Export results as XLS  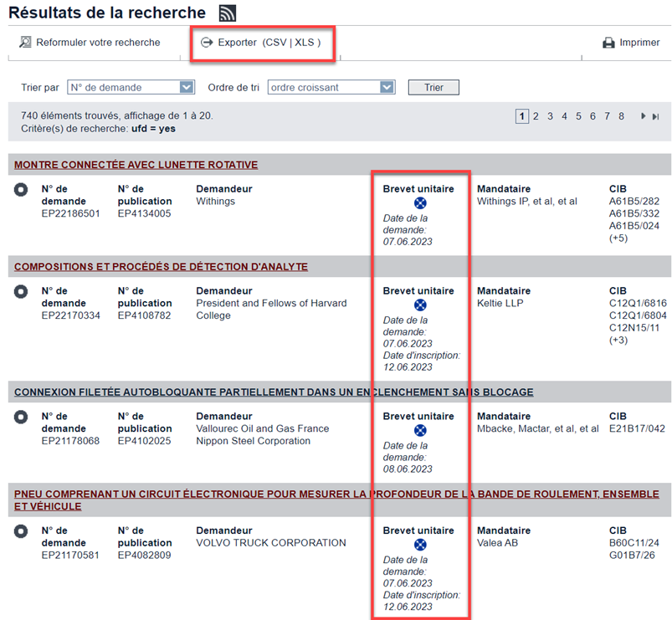304,42
